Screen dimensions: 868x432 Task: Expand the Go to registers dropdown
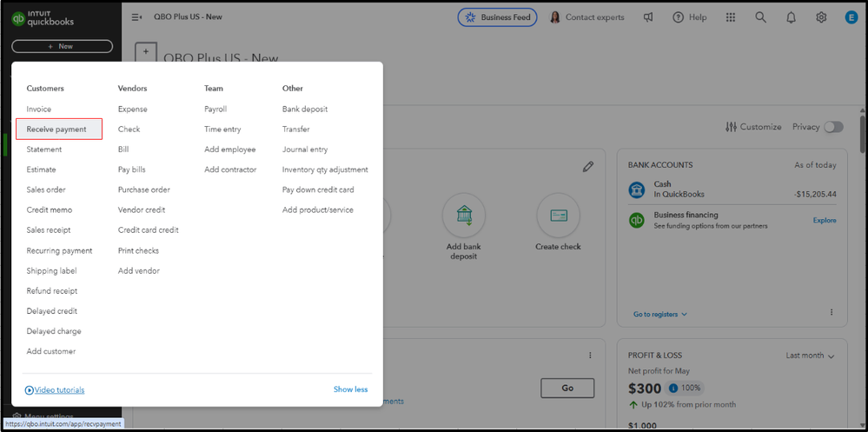click(660, 314)
